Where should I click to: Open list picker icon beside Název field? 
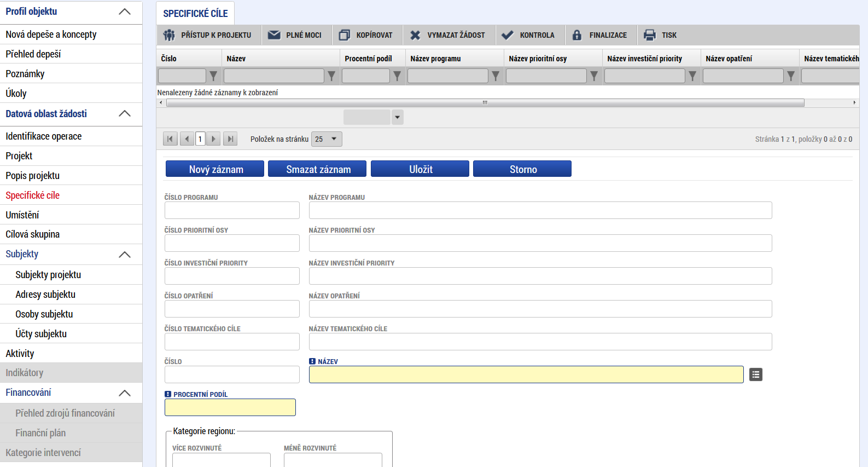click(756, 374)
